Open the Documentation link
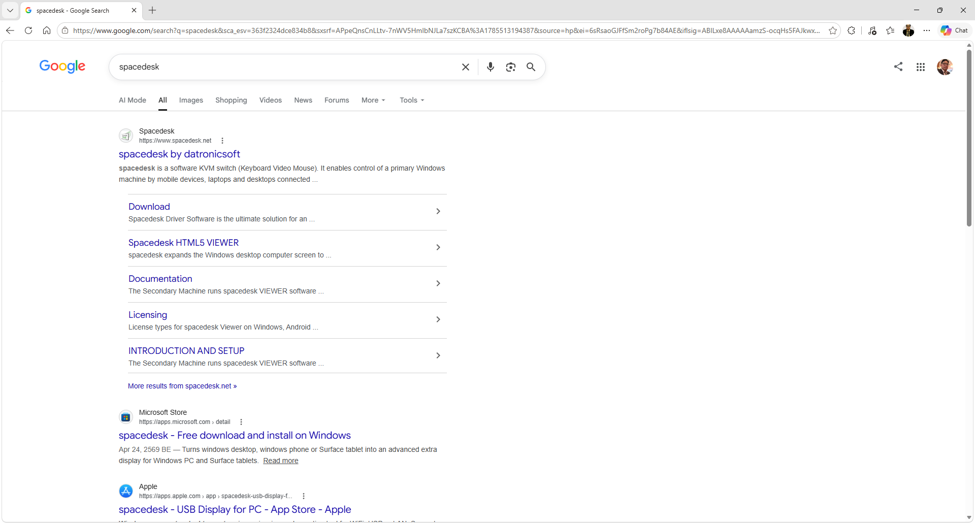Screen dimensions: 975x524 pyautogui.click(x=160, y=278)
